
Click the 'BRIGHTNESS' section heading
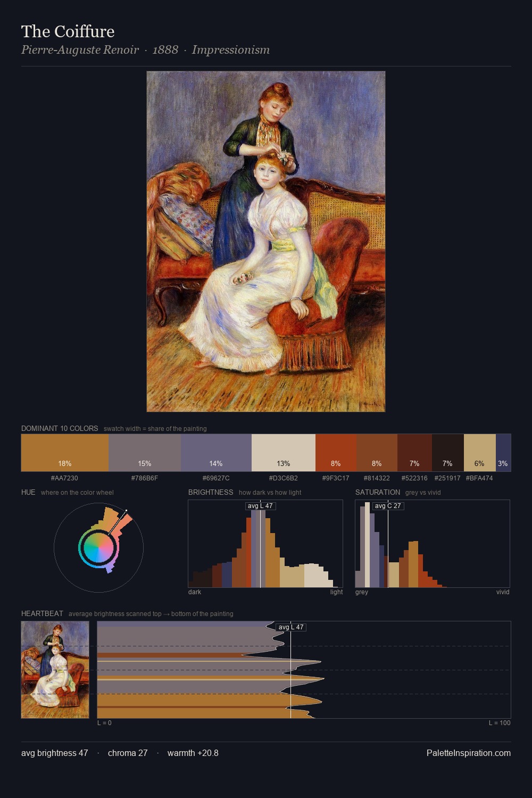pos(211,492)
